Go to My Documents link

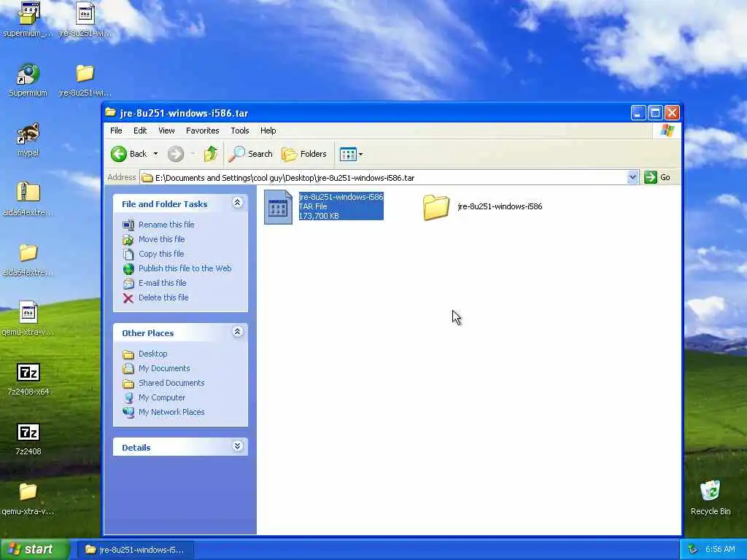(164, 368)
